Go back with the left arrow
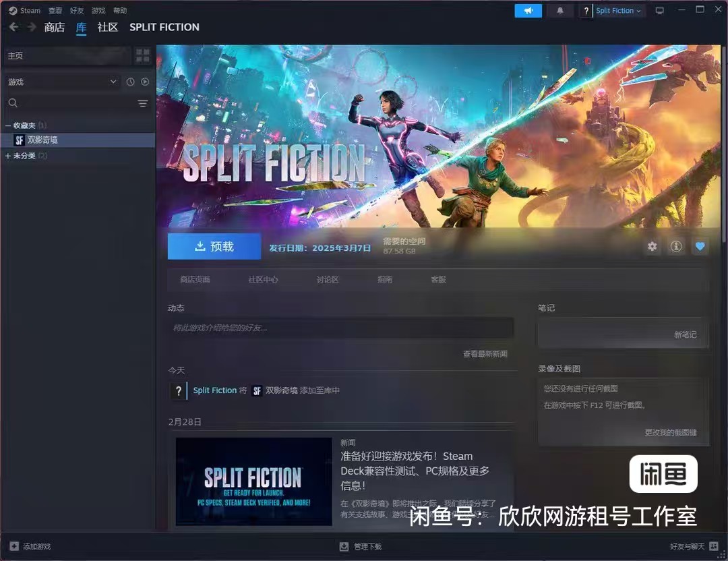The width and height of the screenshot is (728, 561). 13,27
